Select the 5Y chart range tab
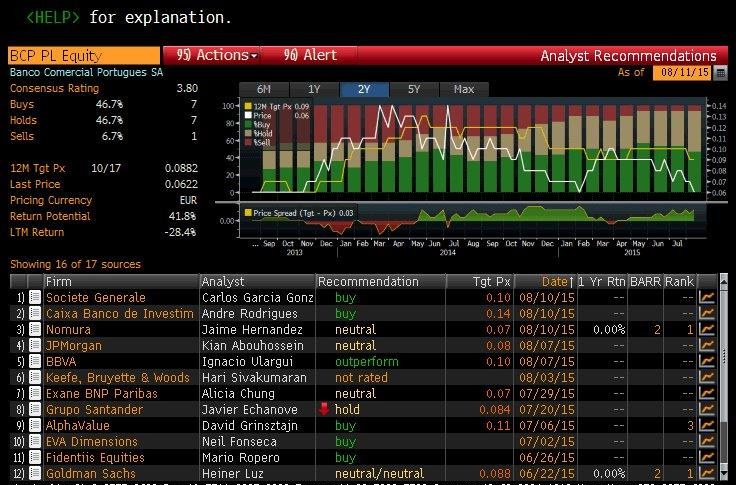Image resolution: width=736 pixels, height=485 pixels. tap(414, 89)
